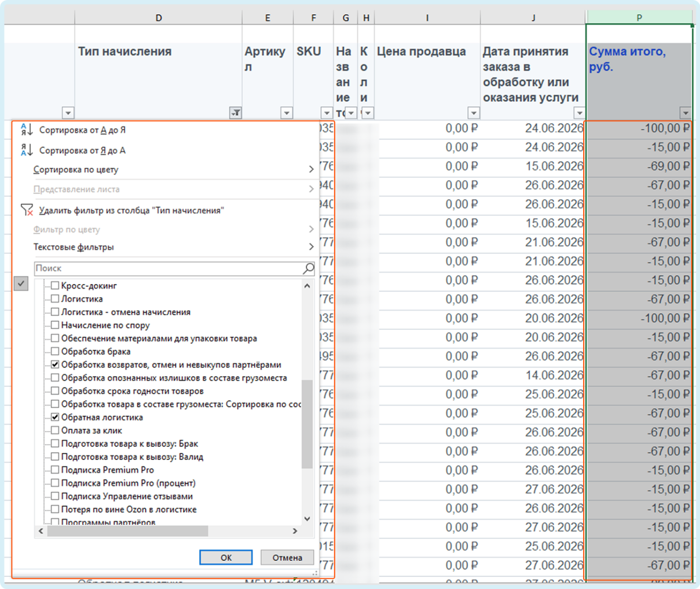Screen dimensions: 700x589
Task: Check the Логистика checkbox
Action: [x=55, y=299]
